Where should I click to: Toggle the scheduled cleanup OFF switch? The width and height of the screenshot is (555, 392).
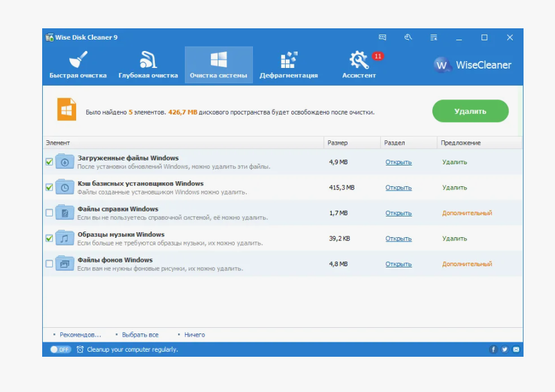coord(60,350)
